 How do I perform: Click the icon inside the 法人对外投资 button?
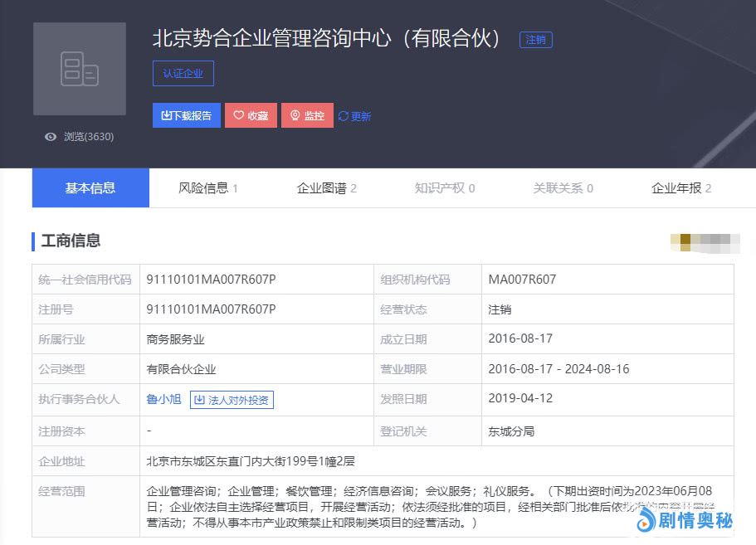click(199, 400)
